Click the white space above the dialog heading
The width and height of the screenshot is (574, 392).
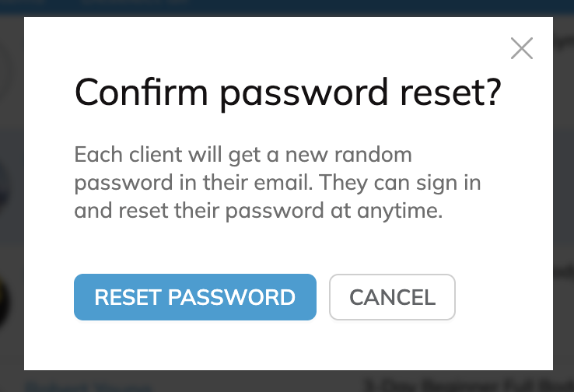point(256,46)
